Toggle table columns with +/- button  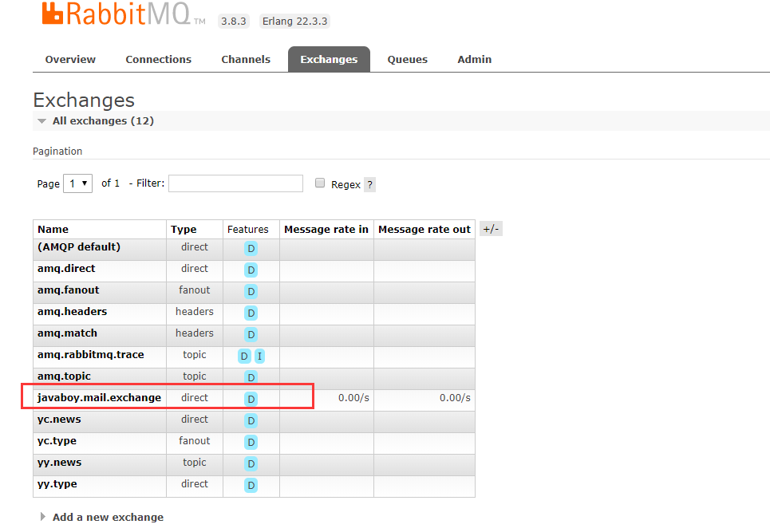pyautogui.click(x=491, y=229)
